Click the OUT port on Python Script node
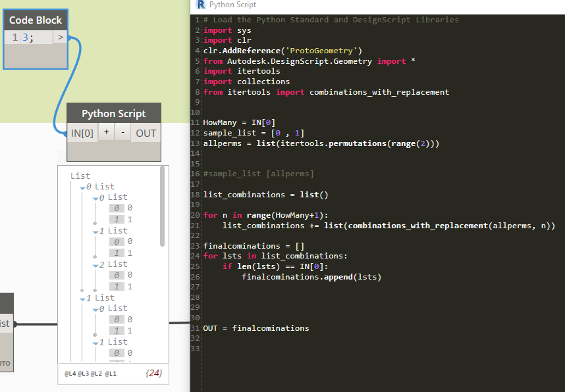 pos(146,133)
